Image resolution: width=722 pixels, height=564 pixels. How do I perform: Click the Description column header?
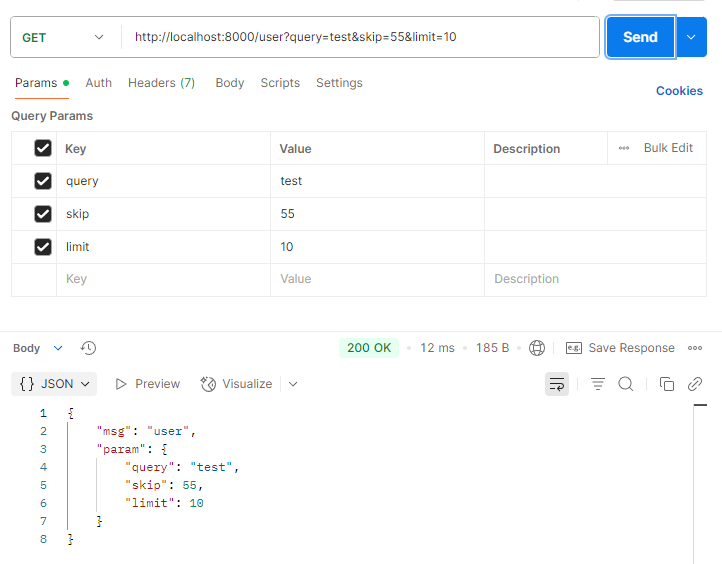click(526, 149)
